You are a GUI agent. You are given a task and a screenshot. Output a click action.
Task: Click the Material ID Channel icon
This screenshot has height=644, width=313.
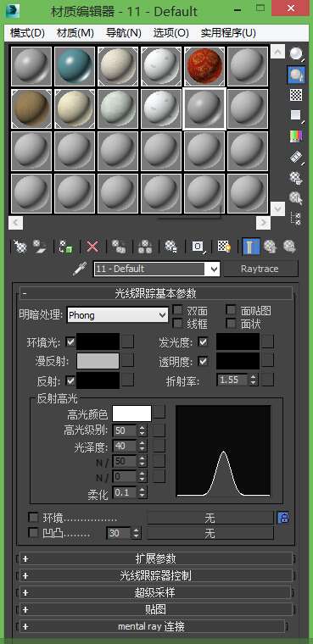tap(198, 247)
